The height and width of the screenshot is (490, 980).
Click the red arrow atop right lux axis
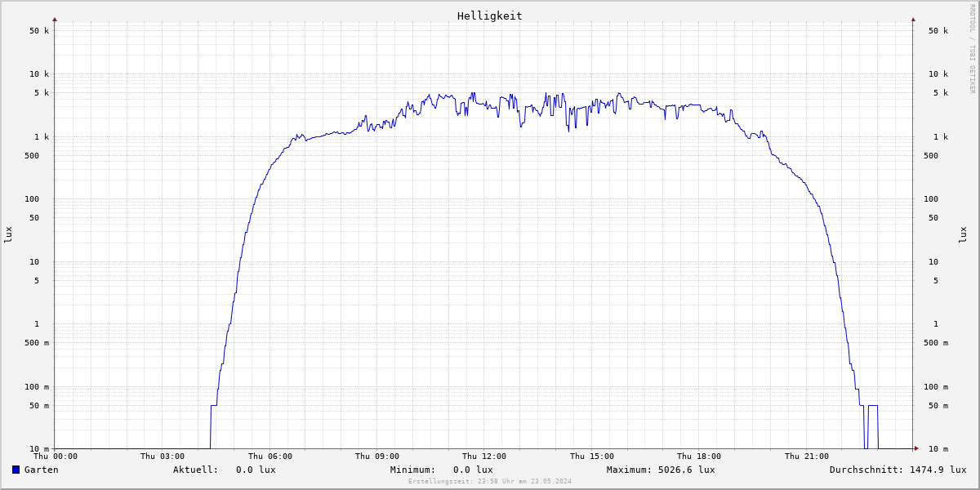coord(913,19)
